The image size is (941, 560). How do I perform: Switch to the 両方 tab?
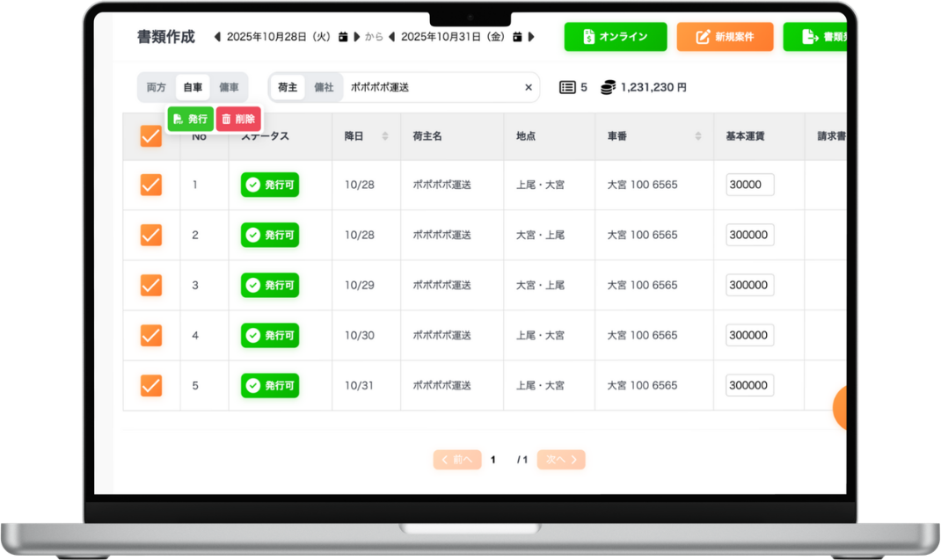click(x=157, y=87)
